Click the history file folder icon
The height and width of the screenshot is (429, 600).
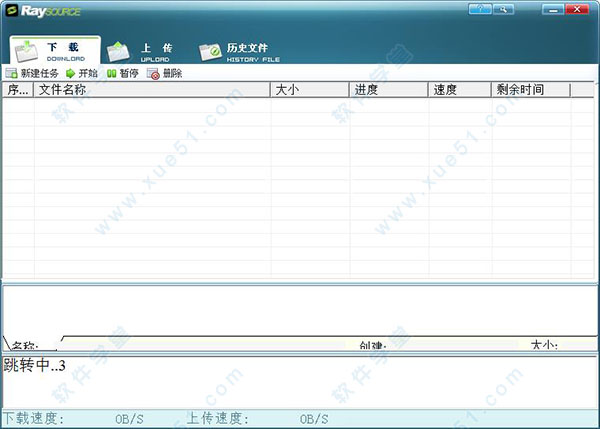(x=210, y=52)
